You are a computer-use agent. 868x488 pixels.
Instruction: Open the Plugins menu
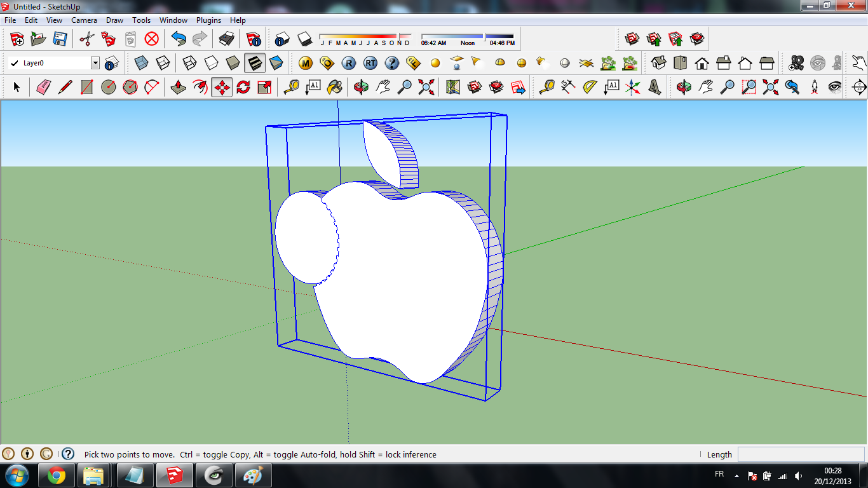(208, 20)
